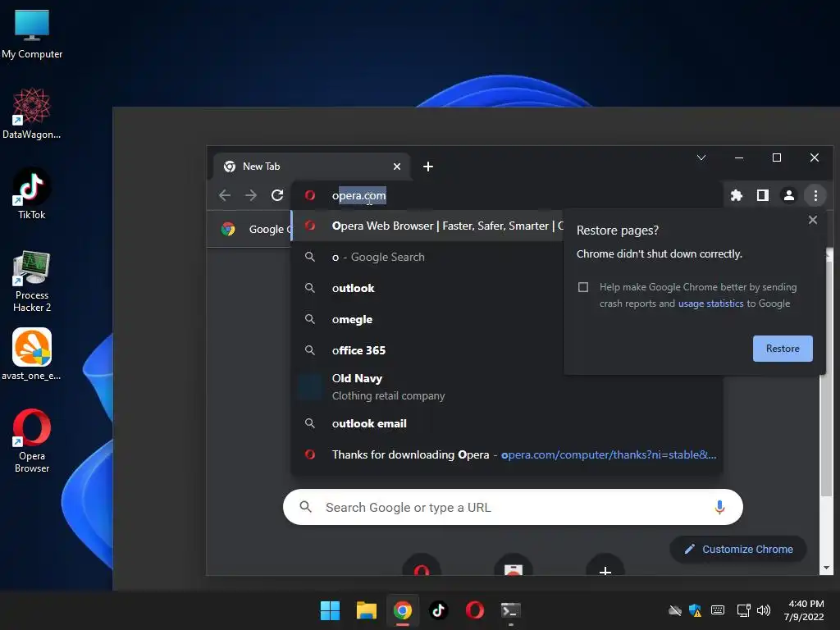Open the Chrome Extensions puzzle icon

tap(737, 195)
